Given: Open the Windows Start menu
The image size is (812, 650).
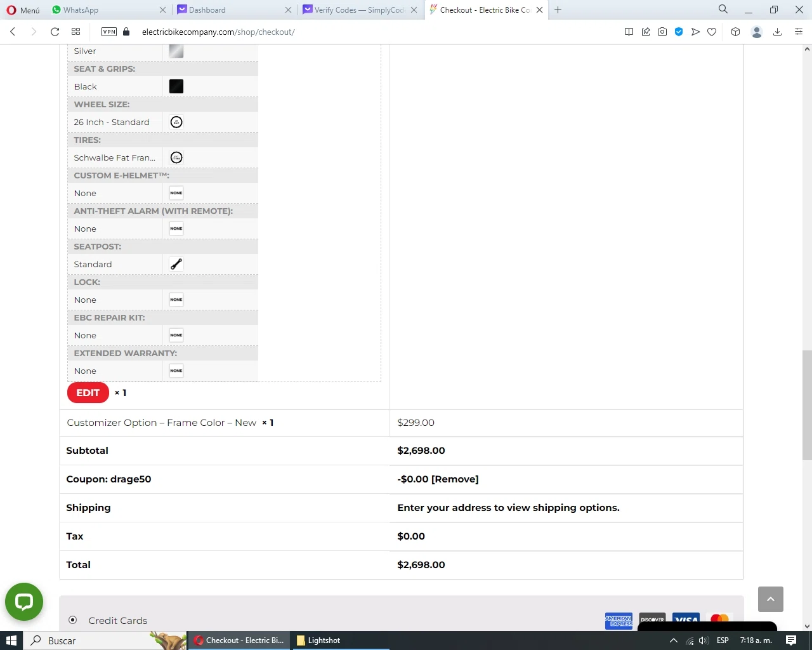Looking at the screenshot, I should click(11, 640).
